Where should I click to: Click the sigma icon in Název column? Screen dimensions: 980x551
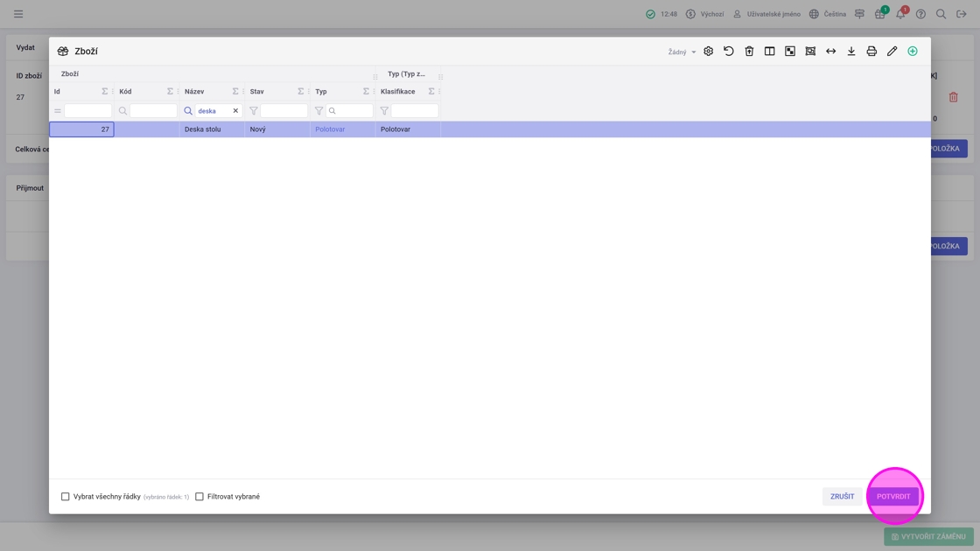tap(235, 91)
